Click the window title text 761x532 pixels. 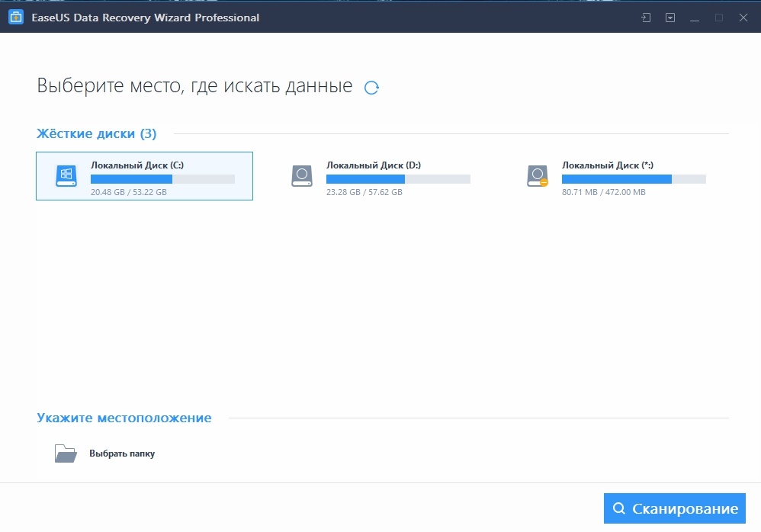pos(145,18)
